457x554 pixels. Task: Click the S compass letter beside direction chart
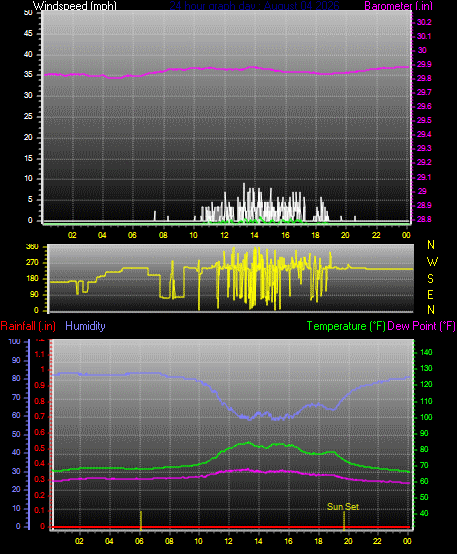[430, 279]
